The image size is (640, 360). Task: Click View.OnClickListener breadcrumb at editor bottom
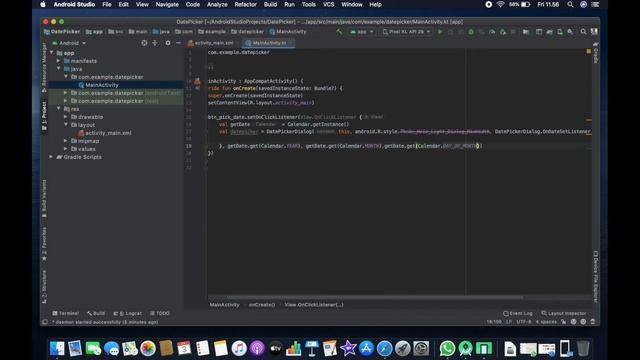point(314,304)
